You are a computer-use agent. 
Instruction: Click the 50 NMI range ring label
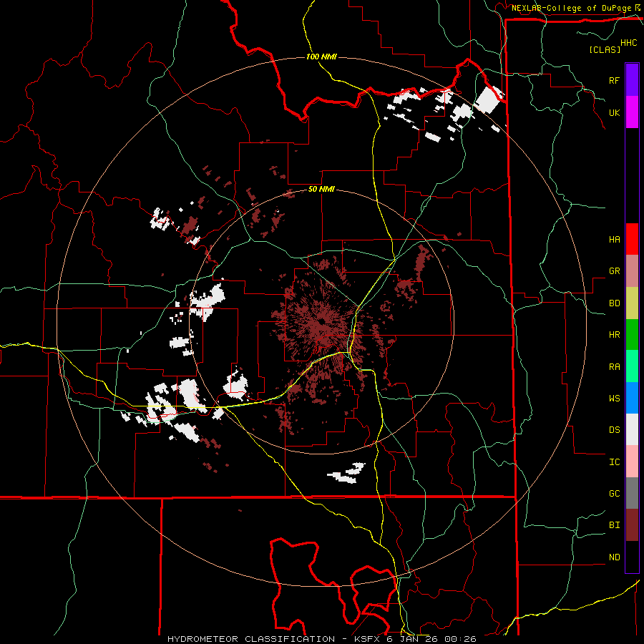pos(321,189)
